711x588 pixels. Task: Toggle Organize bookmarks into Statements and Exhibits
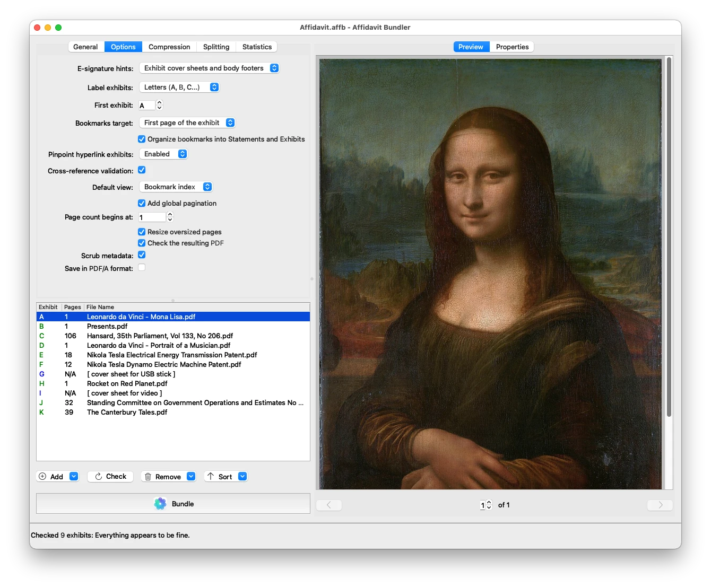point(142,139)
